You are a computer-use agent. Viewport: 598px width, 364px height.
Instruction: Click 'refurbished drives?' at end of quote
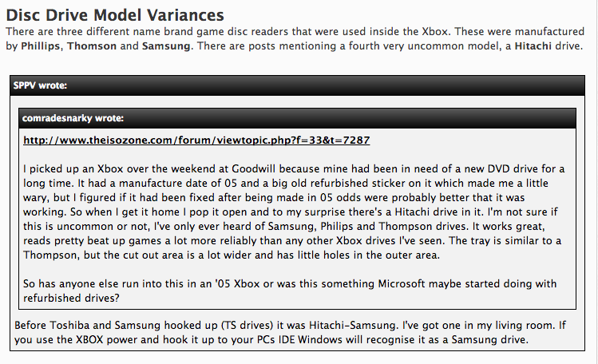(x=71, y=298)
